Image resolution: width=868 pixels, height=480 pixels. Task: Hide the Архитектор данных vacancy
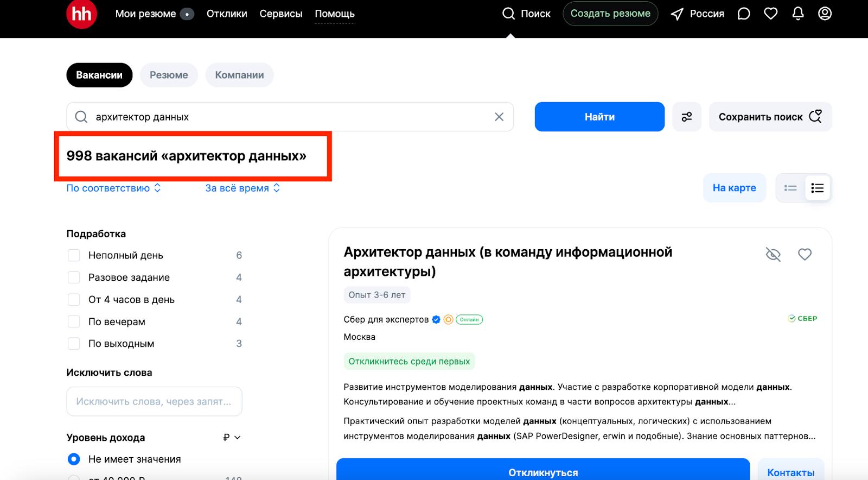click(773, 254)
